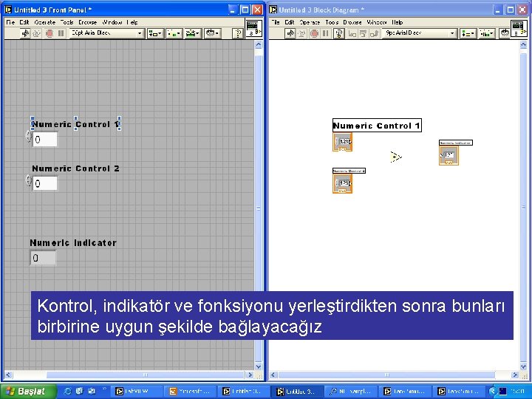Click the Step Into button
Screen dimensions: 532x399
point(352,33)
